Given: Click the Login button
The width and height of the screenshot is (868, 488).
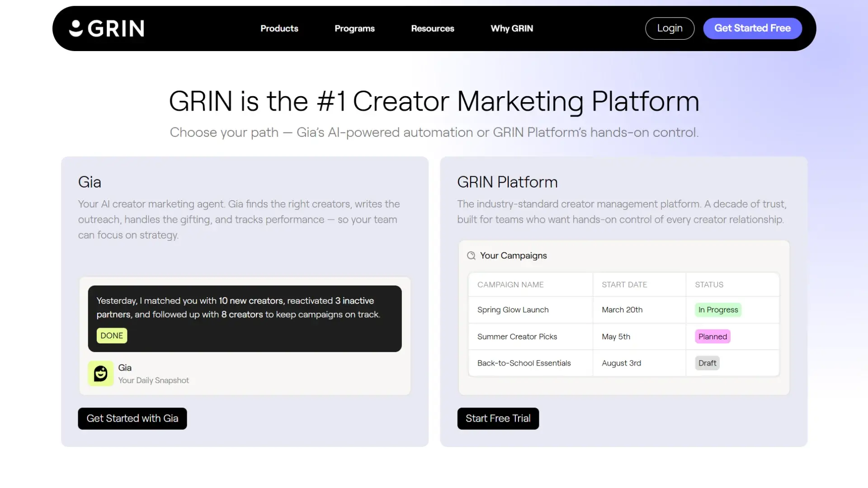Looking at the screenshot, I should 670,28.
